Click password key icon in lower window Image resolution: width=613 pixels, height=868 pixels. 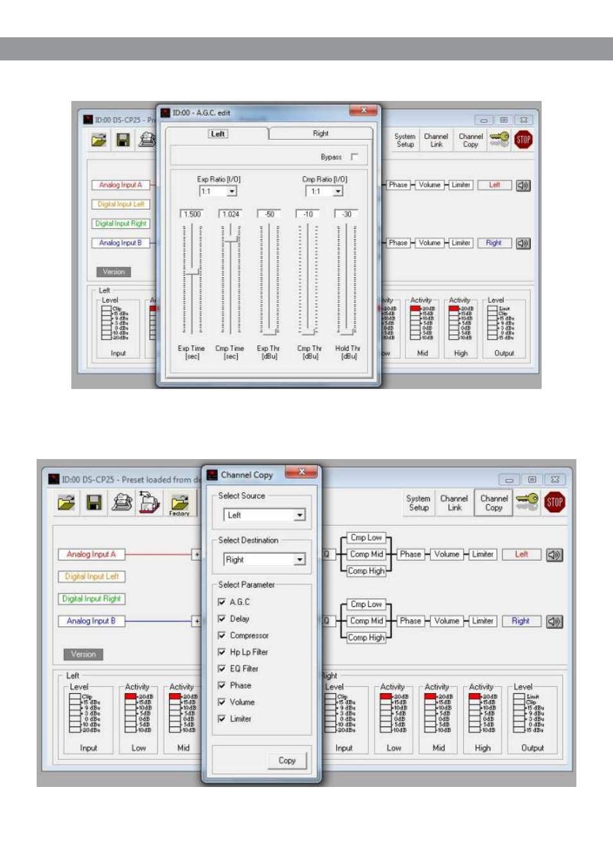pos(527,502)
